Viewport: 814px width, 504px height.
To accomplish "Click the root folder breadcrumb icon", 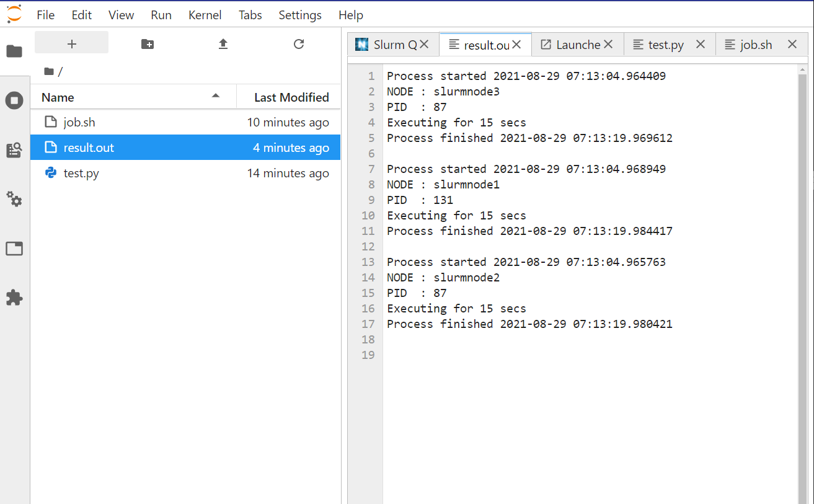I will (x=49, y=72).
